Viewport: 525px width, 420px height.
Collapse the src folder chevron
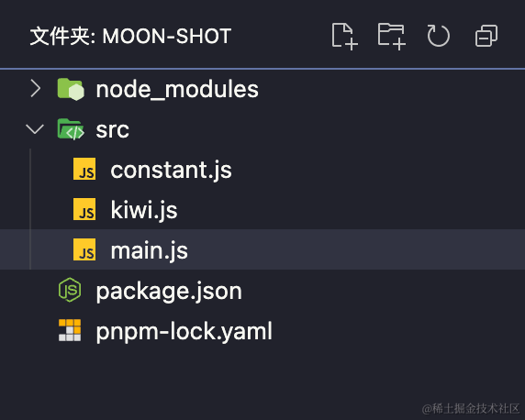(x=35, y=129)
